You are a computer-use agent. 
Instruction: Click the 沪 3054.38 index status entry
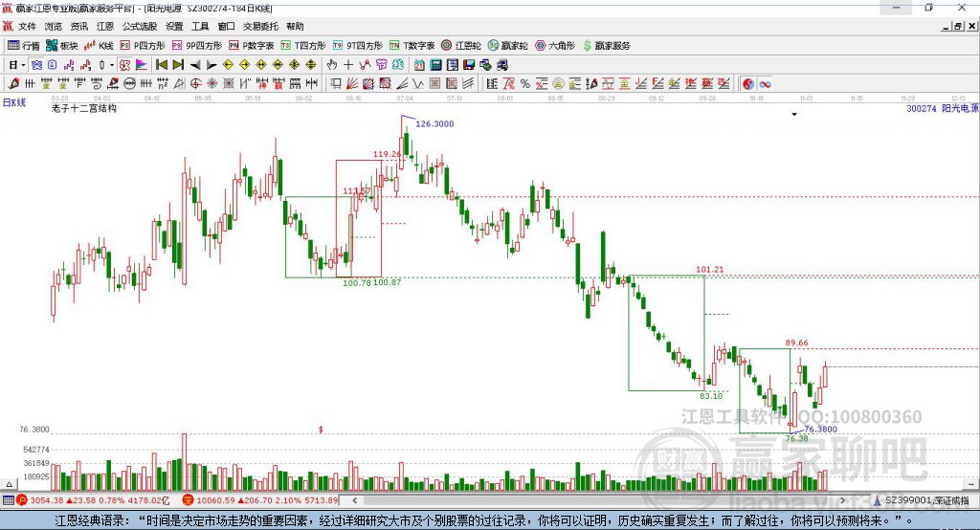(x=93, y=500)
